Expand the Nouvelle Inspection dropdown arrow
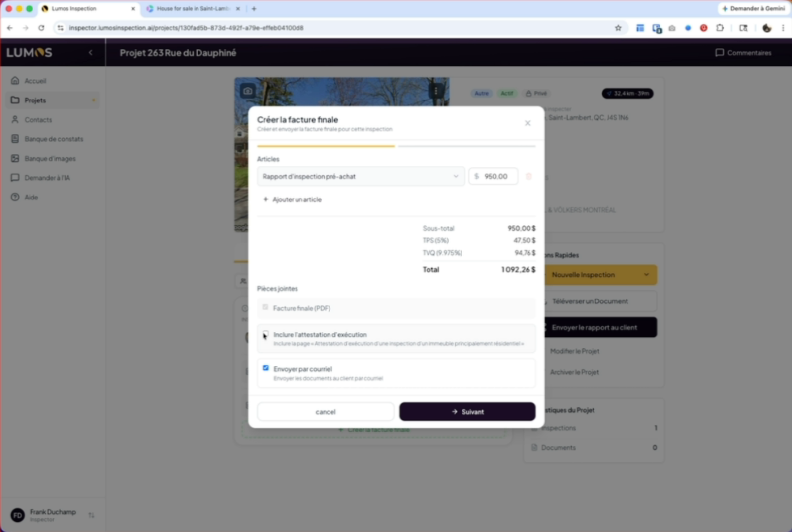This screenshot has height=532, width=792. [x=646, y=275]
